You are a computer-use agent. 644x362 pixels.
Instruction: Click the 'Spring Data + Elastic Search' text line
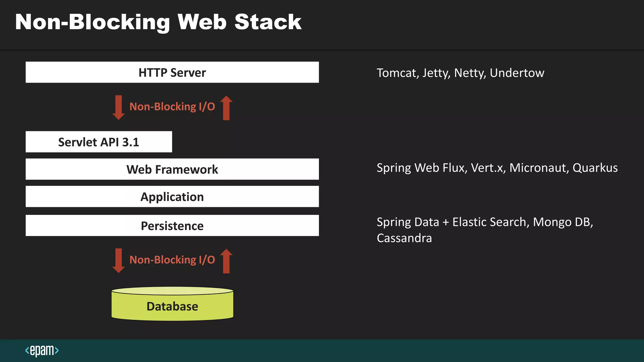485,222
